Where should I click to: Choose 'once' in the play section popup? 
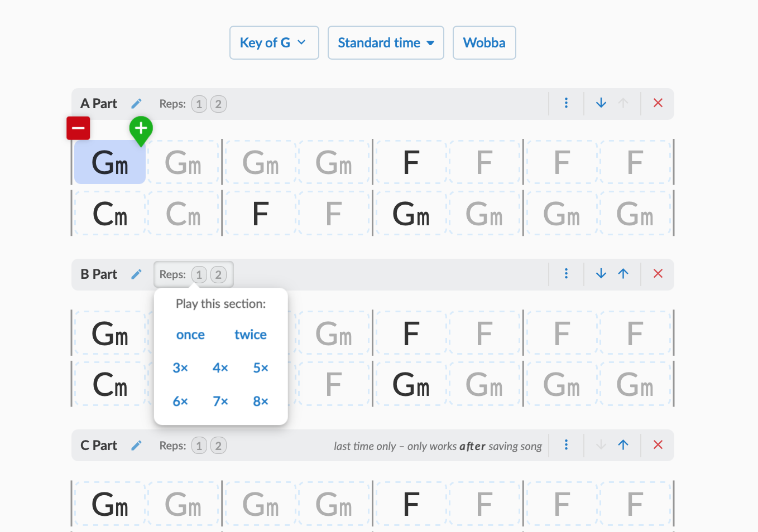(x=190, y=335)
